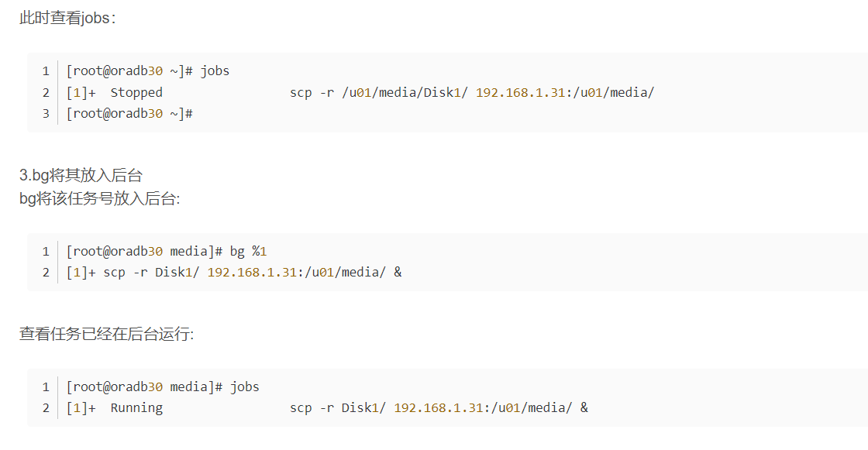Screen dimensions: 868x450
Task: Click the empty "[root@oradb30 ~]#" prompt on line 3
Action: pyautogui.click(x=129, y=114)
